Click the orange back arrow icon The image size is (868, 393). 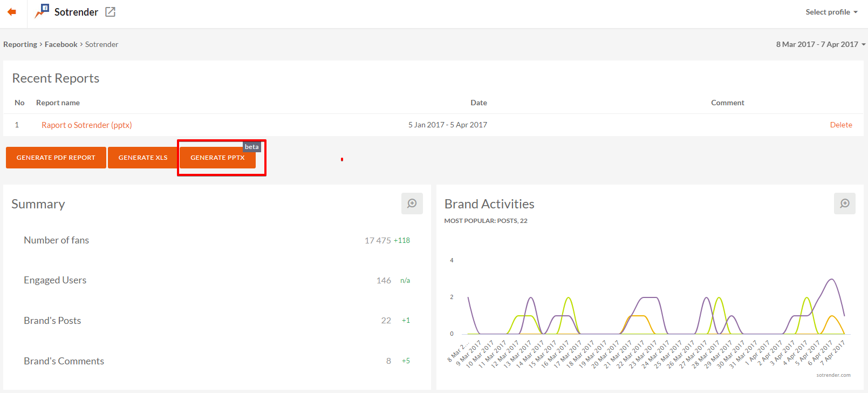point(12,12)
